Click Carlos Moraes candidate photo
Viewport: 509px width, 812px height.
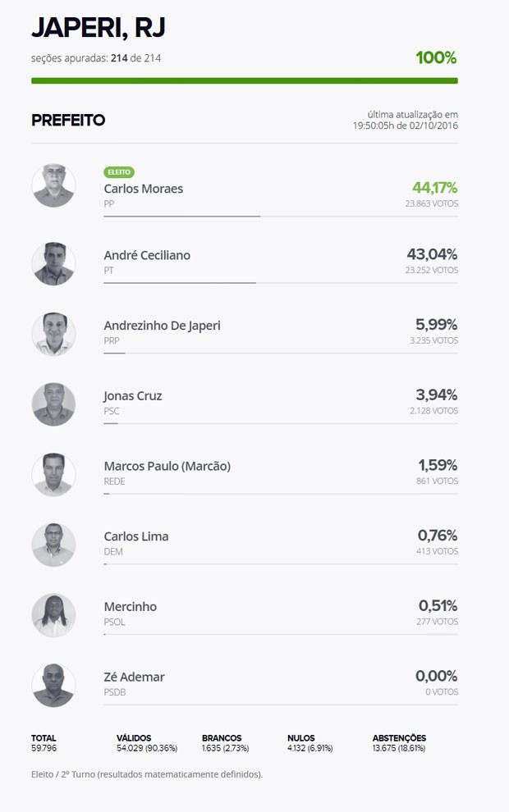click(53, 185)
